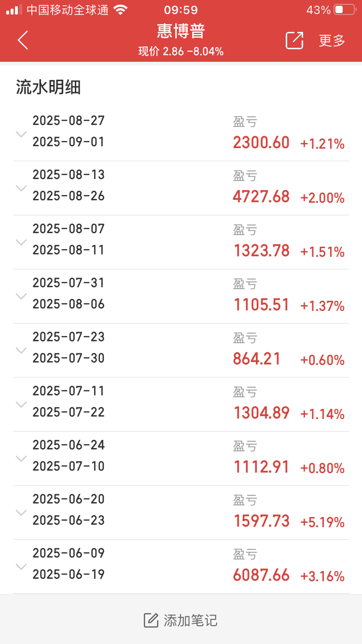The width and height of the screenshot is (362, 644).
Task: Tap the battery indicator in status bar
Action: 344,10
